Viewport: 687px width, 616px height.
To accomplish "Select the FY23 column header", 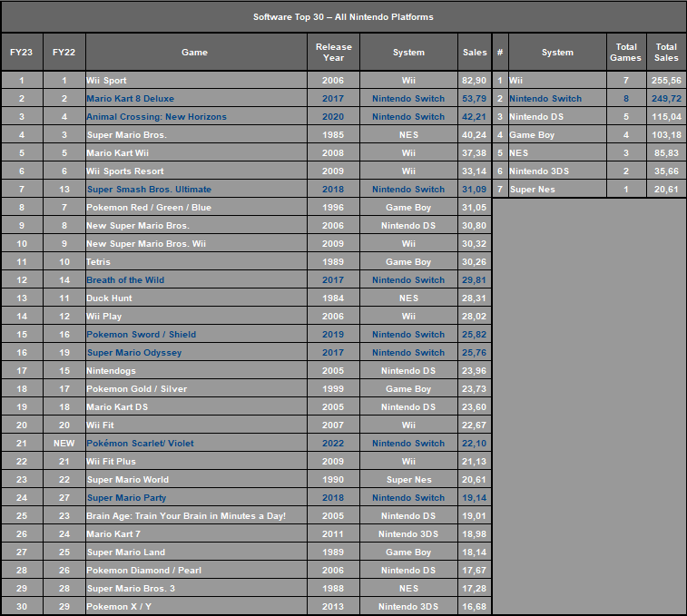I will 22,52.
